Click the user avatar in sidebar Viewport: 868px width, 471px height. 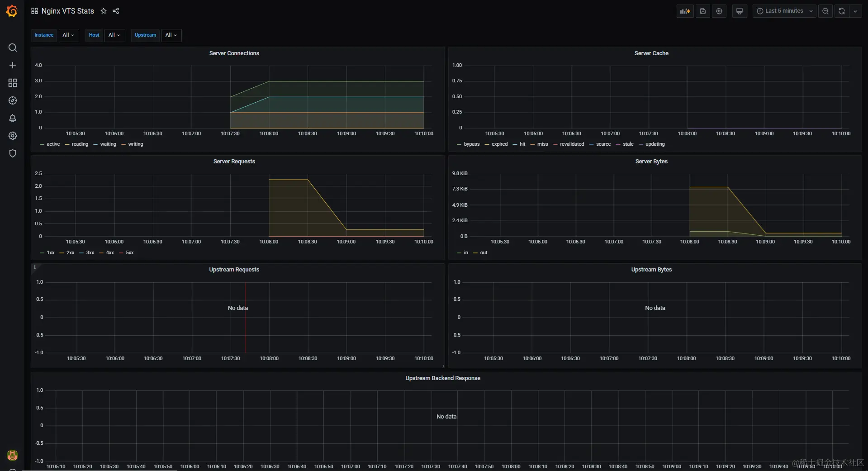click(13, 455)
